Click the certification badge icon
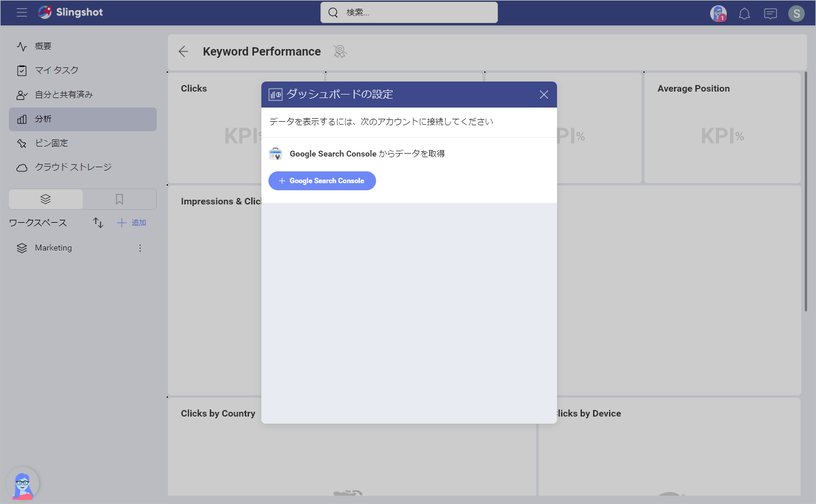816x504 pixels. click(x=339, y=51)
